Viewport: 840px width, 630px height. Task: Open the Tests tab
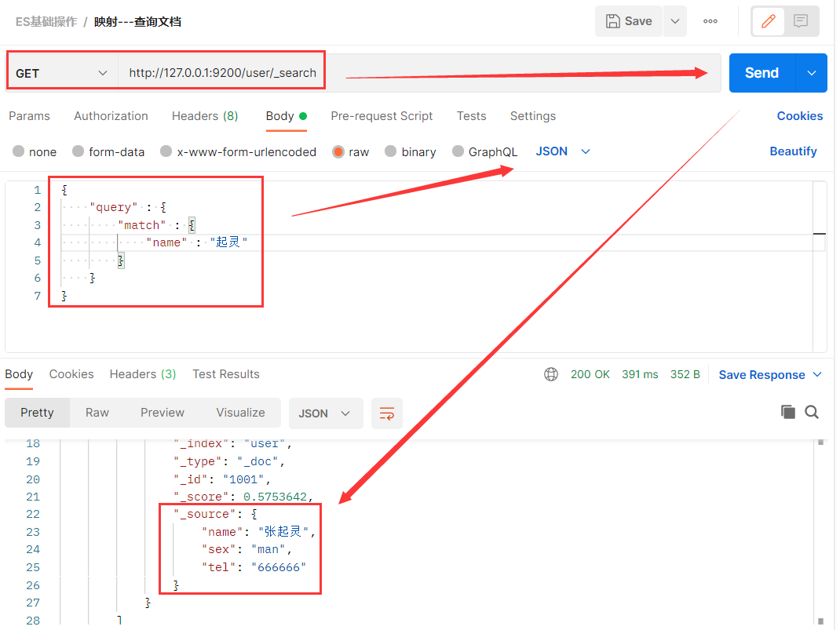472,116
